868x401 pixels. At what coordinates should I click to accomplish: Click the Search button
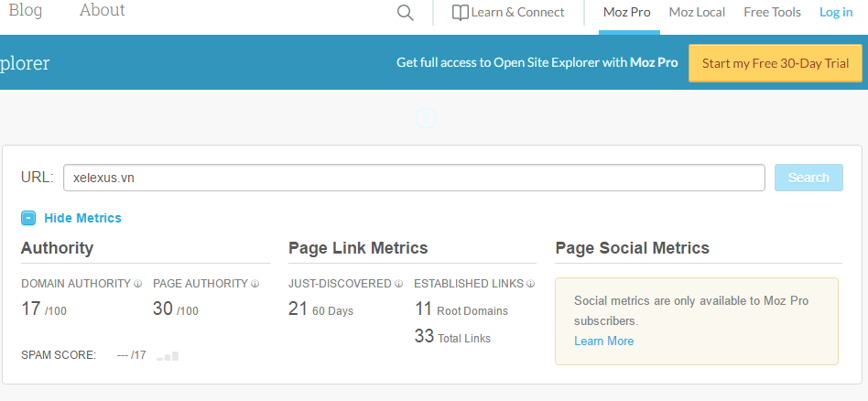pos(808,178)
